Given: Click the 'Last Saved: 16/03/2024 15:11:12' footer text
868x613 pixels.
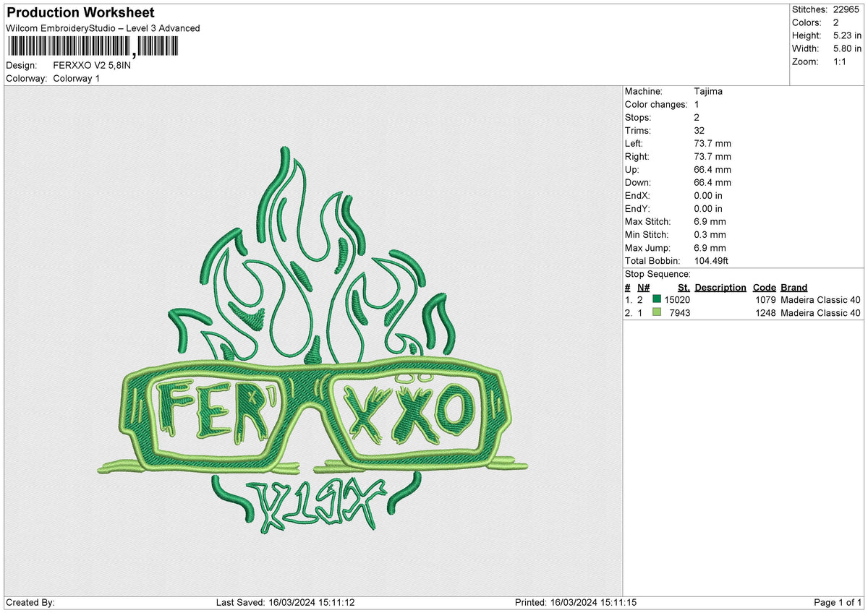Looking at the screenshot, I should click(285, 603).
